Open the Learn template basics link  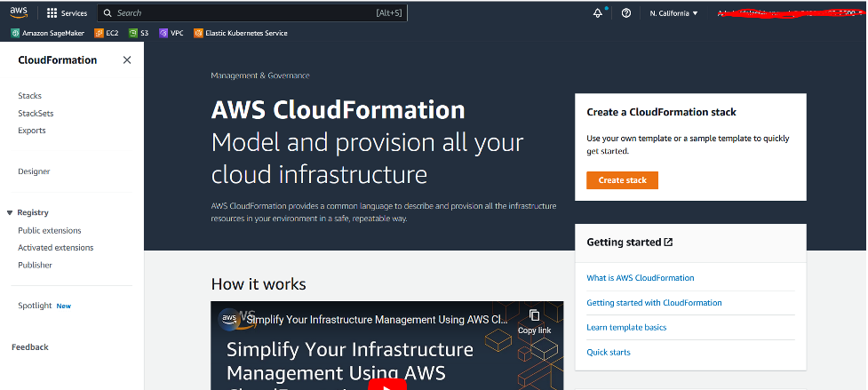[x=626, y=328]
